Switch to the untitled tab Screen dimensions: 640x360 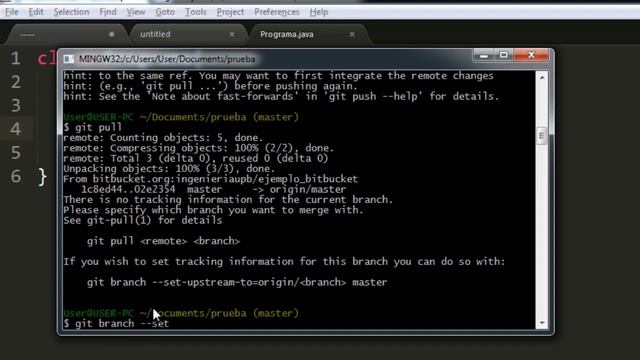(x=188, y=34)
